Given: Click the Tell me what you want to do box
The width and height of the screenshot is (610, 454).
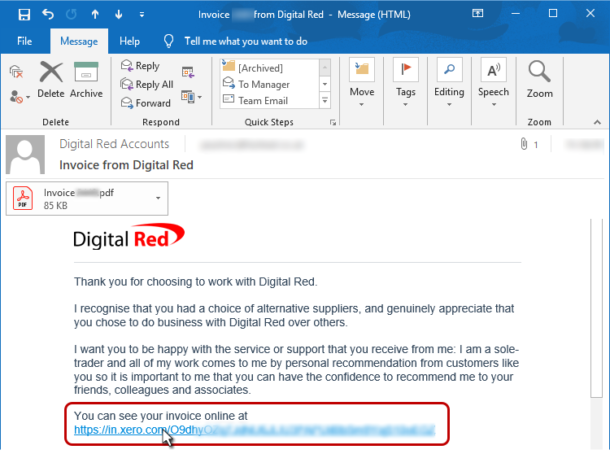Looking at the screenshot, I should pos(245,41).
